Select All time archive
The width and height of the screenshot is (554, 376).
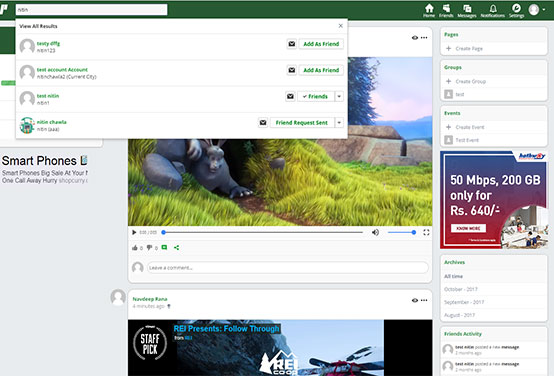(453, 276)
